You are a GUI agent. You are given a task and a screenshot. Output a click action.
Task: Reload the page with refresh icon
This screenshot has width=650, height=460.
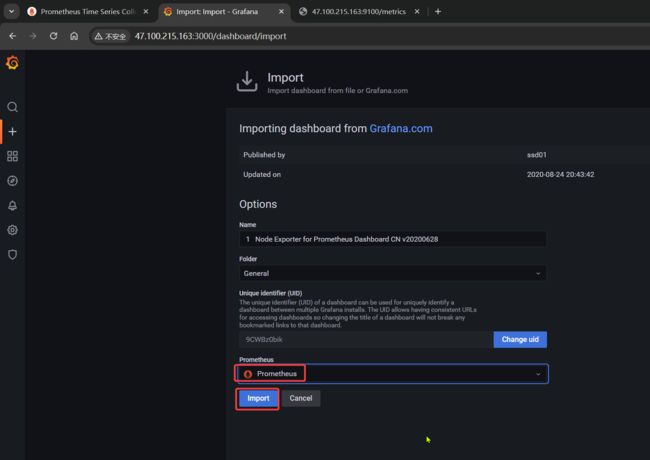[53, 36]
